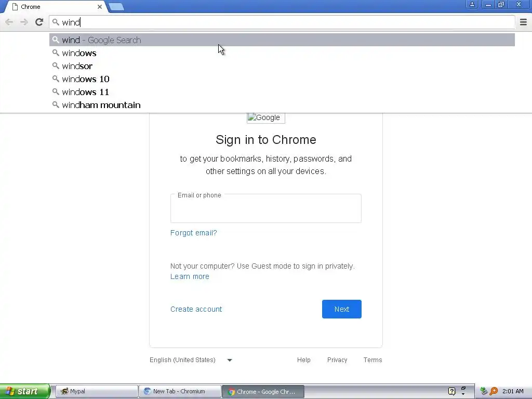Click the browser forward arrow
The image size is (532, 399).
click(24, 22)
